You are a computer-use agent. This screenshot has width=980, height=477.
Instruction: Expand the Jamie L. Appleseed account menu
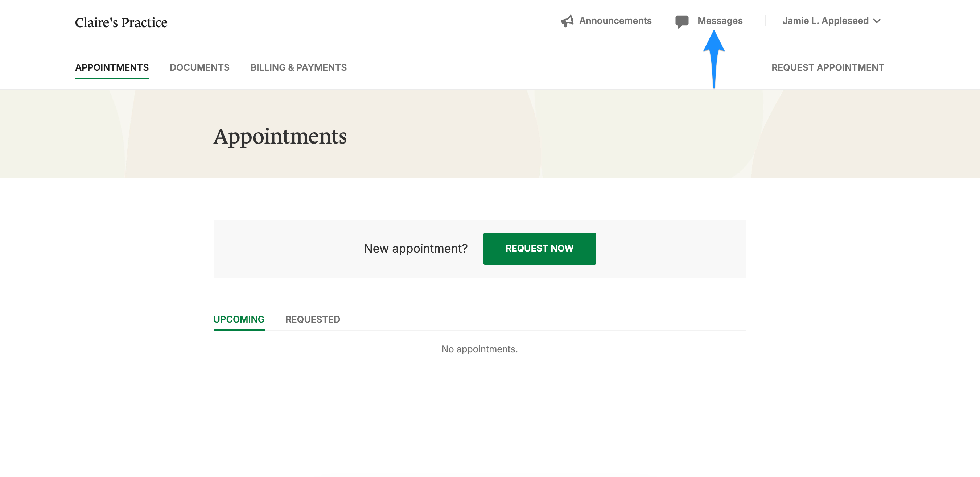pos(831,21)
